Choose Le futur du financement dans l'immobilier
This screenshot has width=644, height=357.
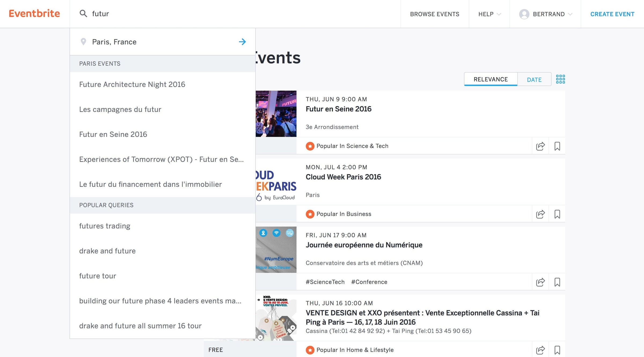[x=162, y=184]
